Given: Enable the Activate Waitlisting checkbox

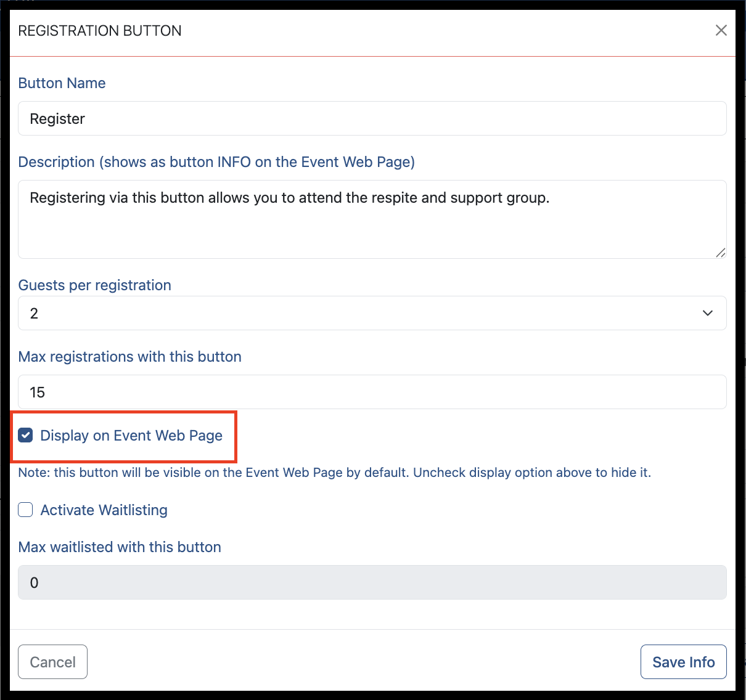Looking at the screenshot, I should 25,510.
